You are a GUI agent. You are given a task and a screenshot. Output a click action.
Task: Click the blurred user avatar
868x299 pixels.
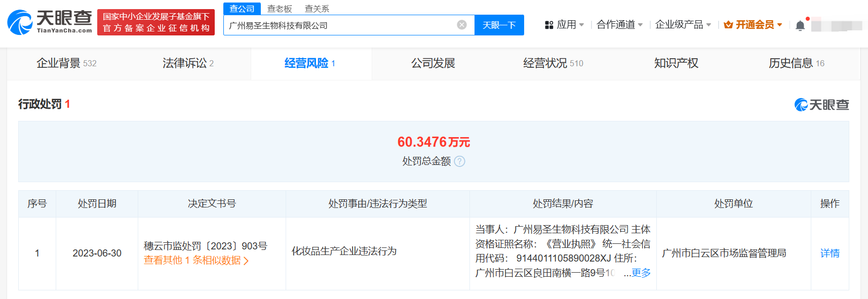coord(837,25)
